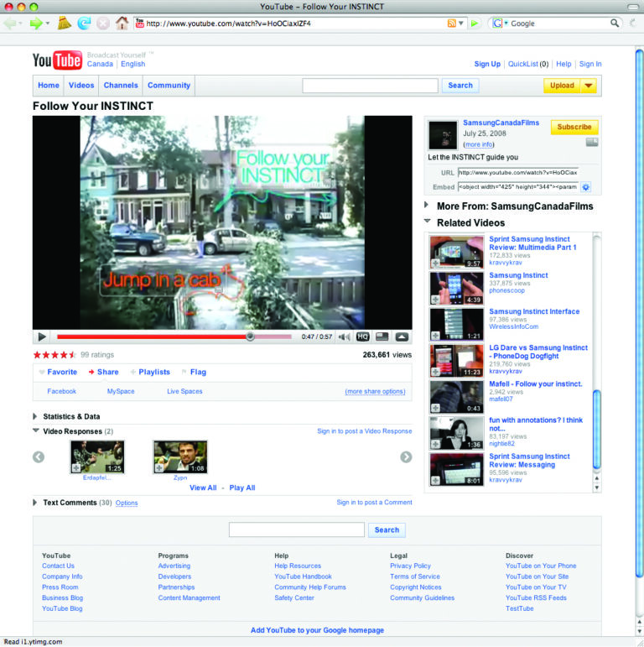Toggle HQ high quality playback

click(x=362, y=337)
